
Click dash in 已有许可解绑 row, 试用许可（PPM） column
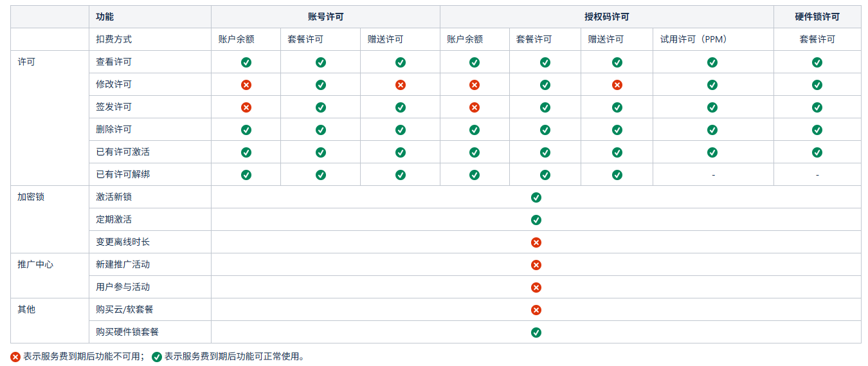point(713,175)
